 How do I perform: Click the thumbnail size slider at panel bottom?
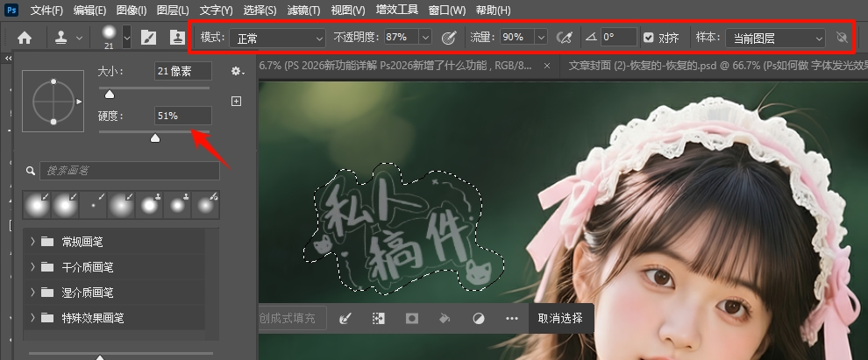pos(100,356)
